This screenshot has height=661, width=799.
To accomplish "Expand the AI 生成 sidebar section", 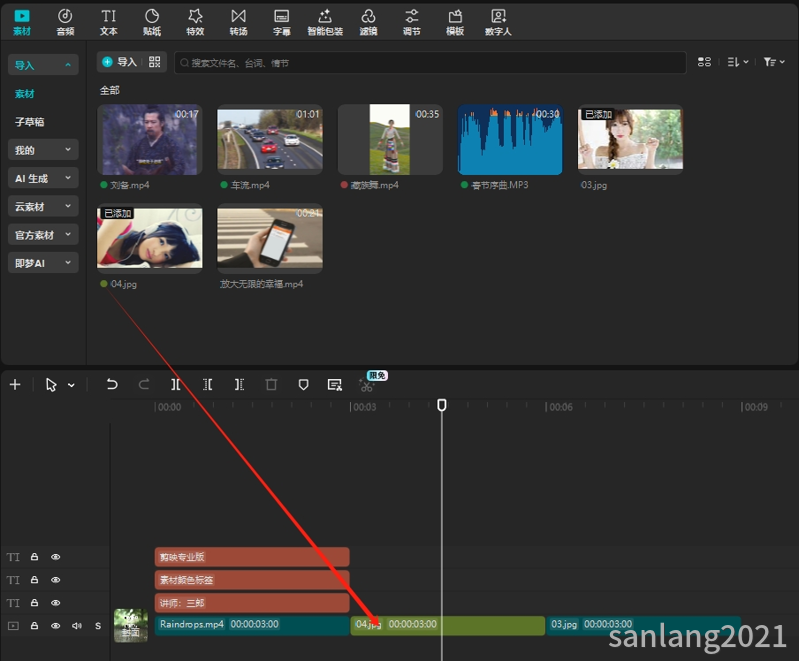I will coord(43,178).
